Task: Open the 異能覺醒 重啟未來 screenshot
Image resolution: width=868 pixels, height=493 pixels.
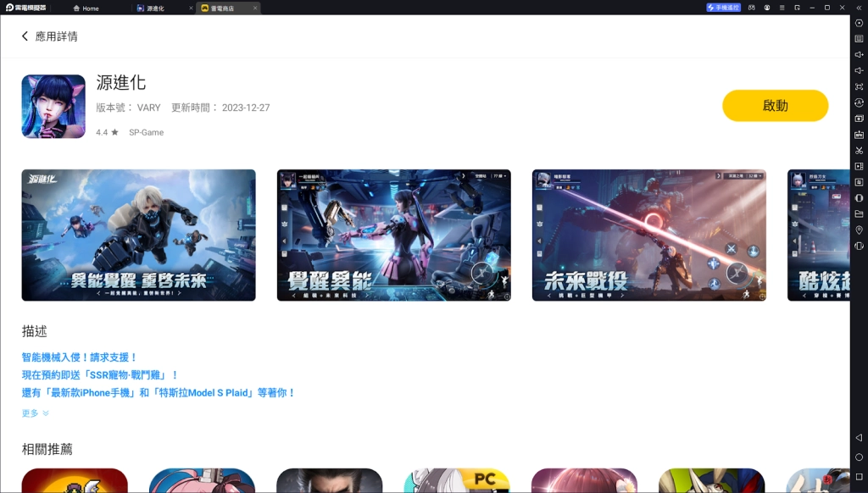Action: [x=138, y=235]
